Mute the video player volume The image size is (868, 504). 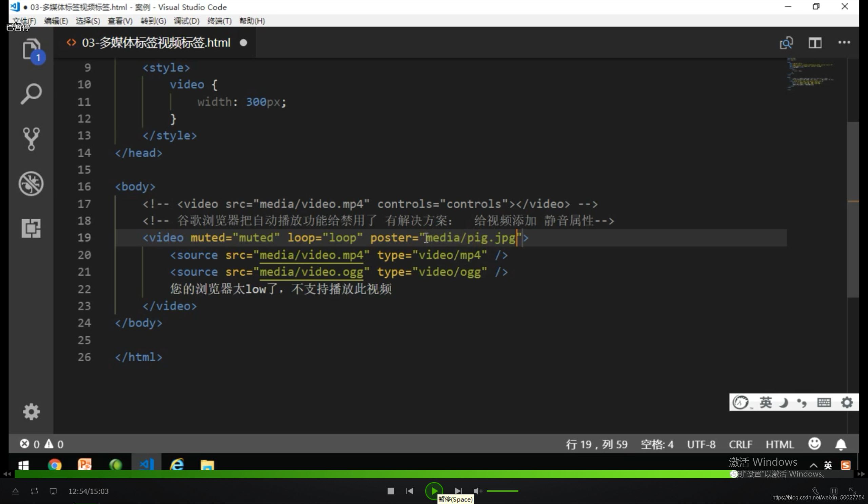[478, 490]
